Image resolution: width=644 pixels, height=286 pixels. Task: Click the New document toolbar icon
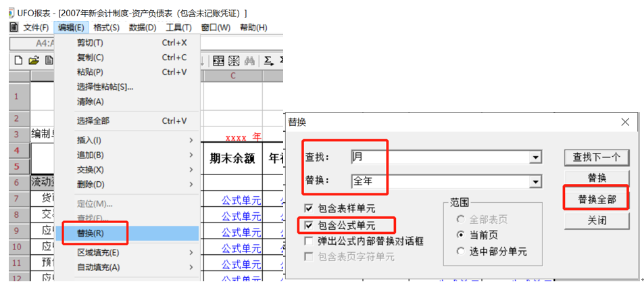(19, 60)
